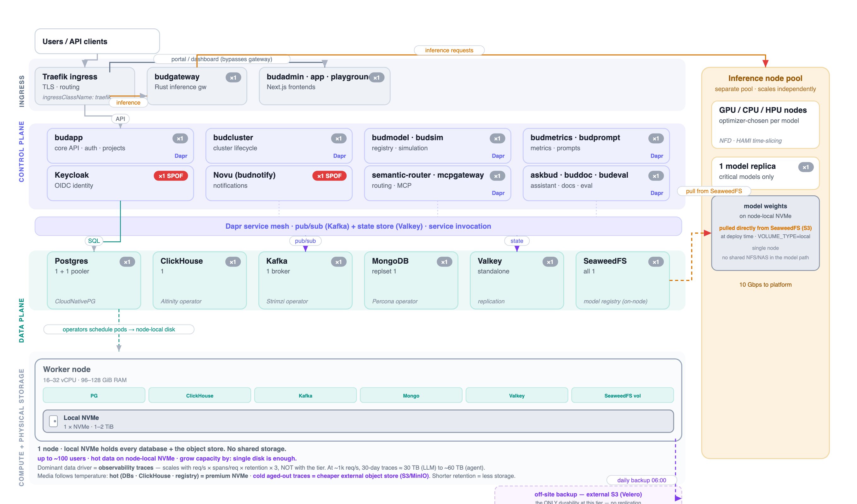Click the Dapr tag on askbud card
857x504 pixels.
tap(657, 193)
